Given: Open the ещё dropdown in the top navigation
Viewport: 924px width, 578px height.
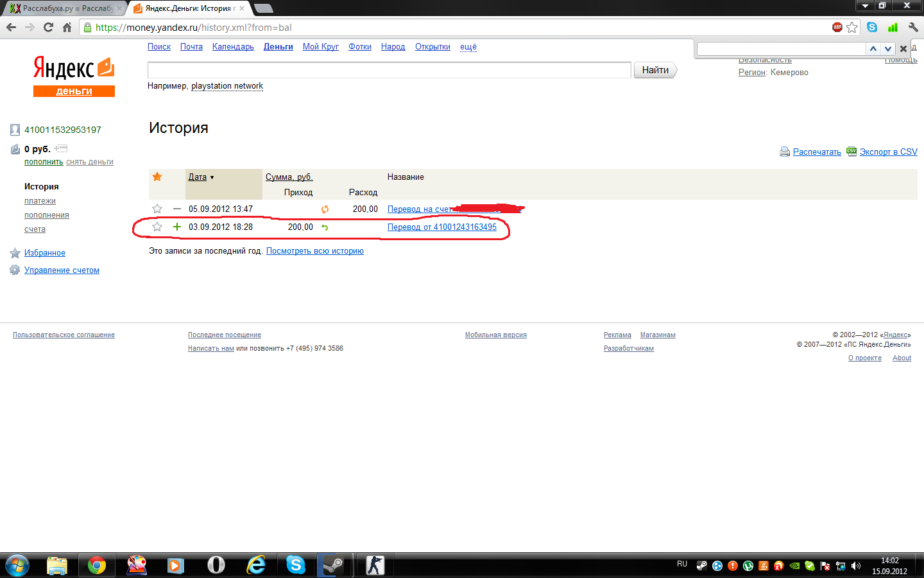Looking at the screenshot, I should [468, 47].
